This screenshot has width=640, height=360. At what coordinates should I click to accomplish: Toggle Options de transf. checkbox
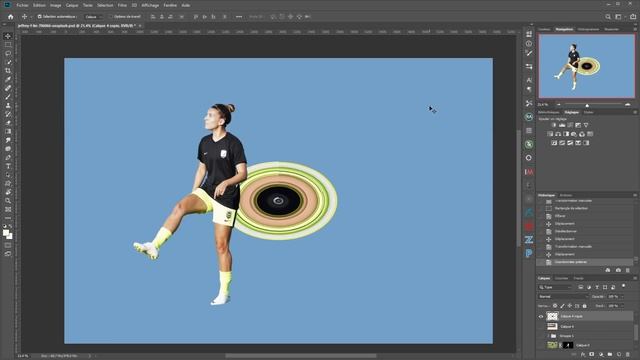(x=111, y=17)
